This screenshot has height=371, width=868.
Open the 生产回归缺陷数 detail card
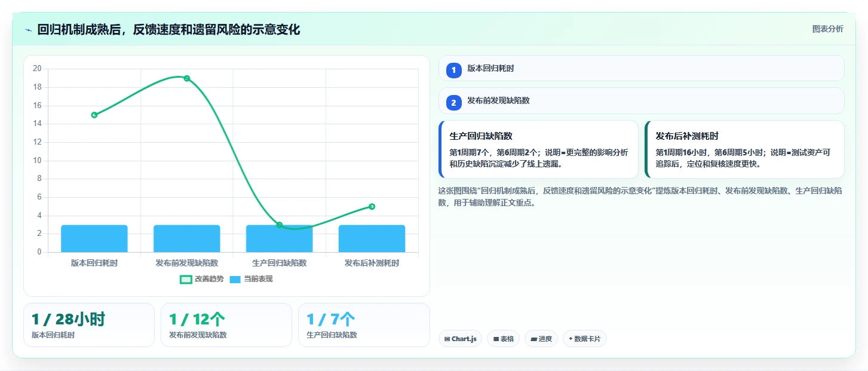[x=538, y=149]
